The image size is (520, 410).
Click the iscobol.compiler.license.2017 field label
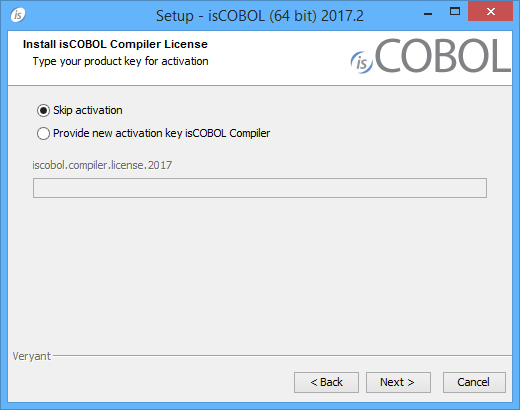tap(102, 165)
